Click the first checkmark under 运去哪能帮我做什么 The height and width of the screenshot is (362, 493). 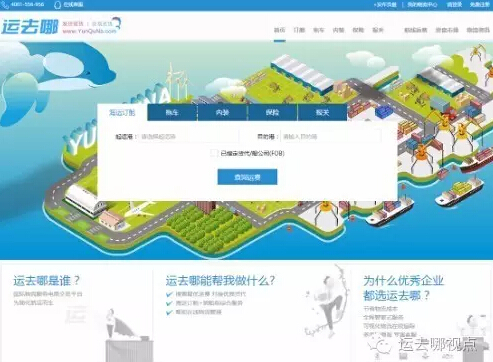click(169, 294)
